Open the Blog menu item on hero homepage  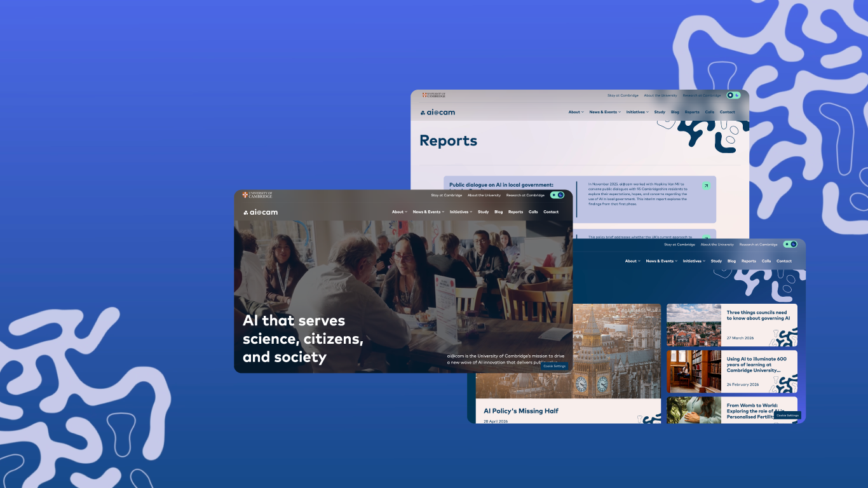point(499,212)
